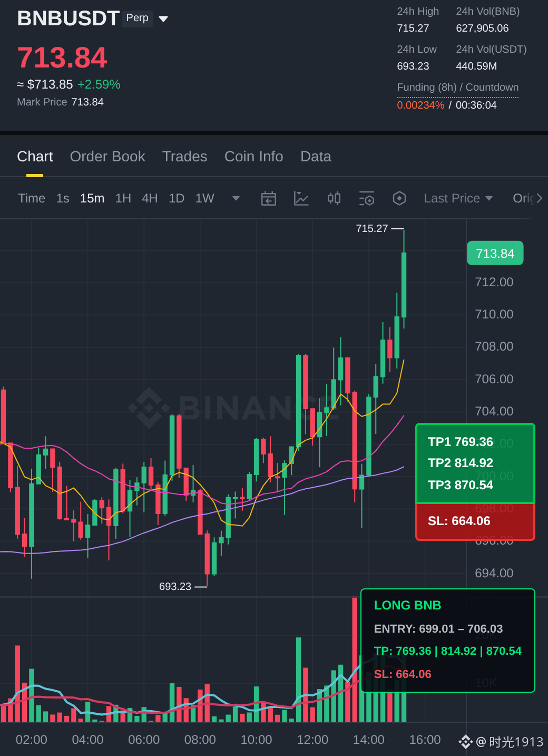Click the 24h Vol(BNB) value 627,905.06
The width and height of the screenshot is (548, 756).
point(482,28)
